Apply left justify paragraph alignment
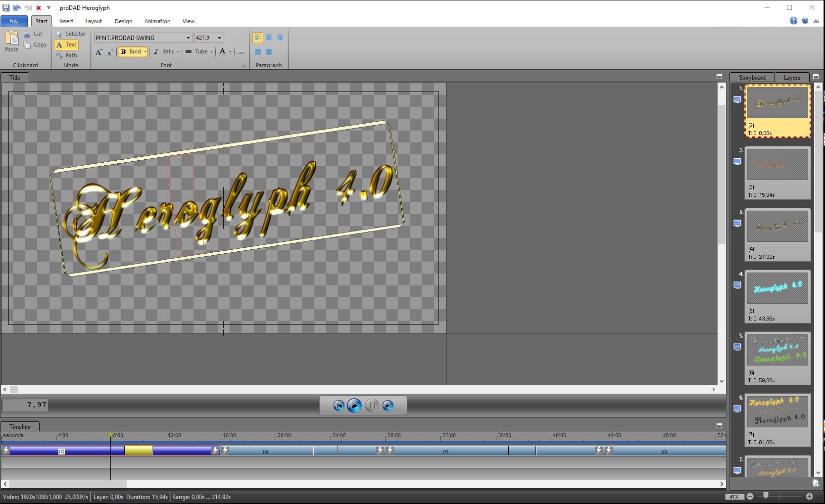This screenshot has width=825, height=504. pyautogui.click(x=258, y=51)
